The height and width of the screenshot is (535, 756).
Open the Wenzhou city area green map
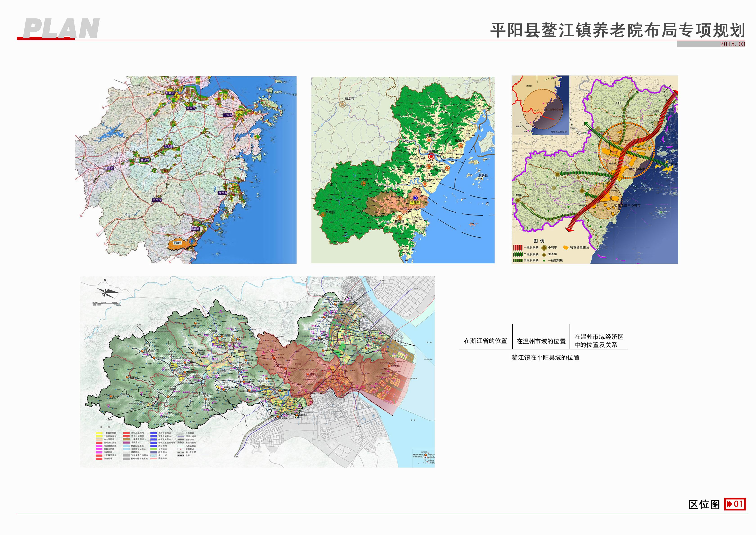tap(403, 170)
